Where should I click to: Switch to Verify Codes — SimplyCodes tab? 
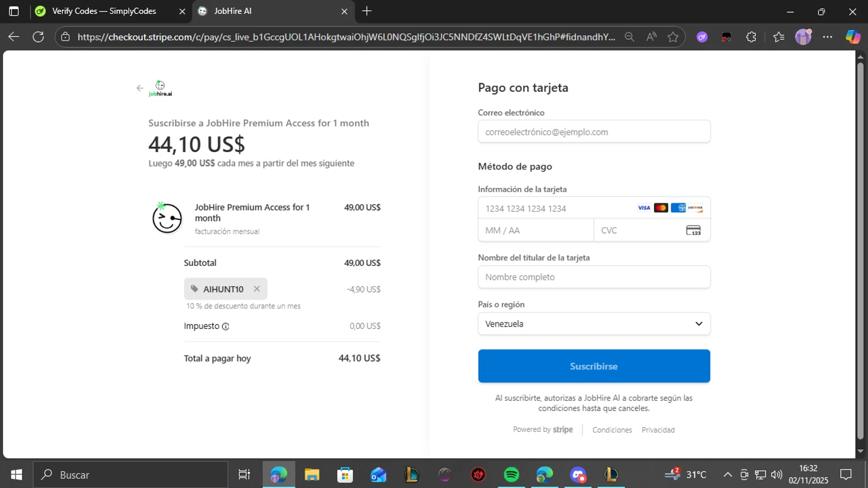tap(110, 11)
